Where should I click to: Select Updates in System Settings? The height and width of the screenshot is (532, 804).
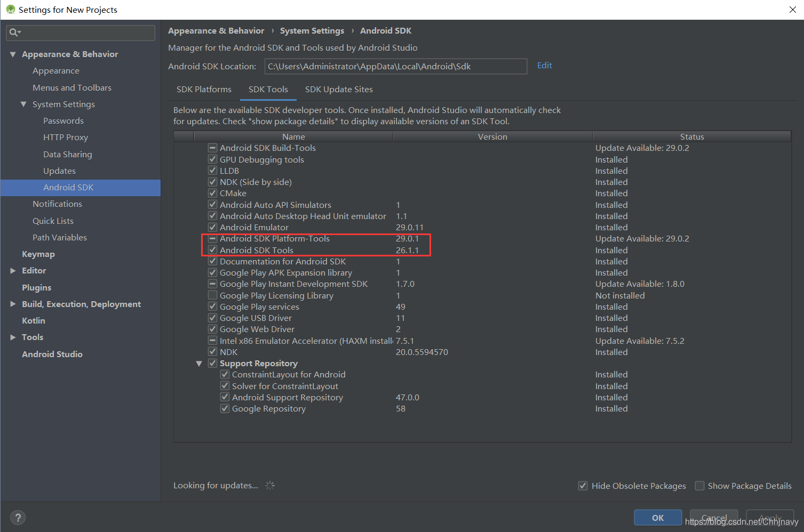[59, 171]
